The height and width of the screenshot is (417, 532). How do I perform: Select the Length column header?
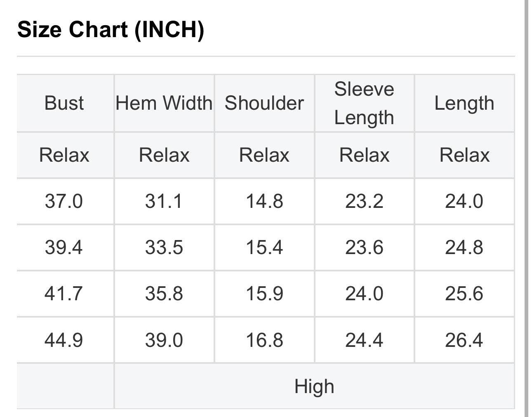[464, 104]
